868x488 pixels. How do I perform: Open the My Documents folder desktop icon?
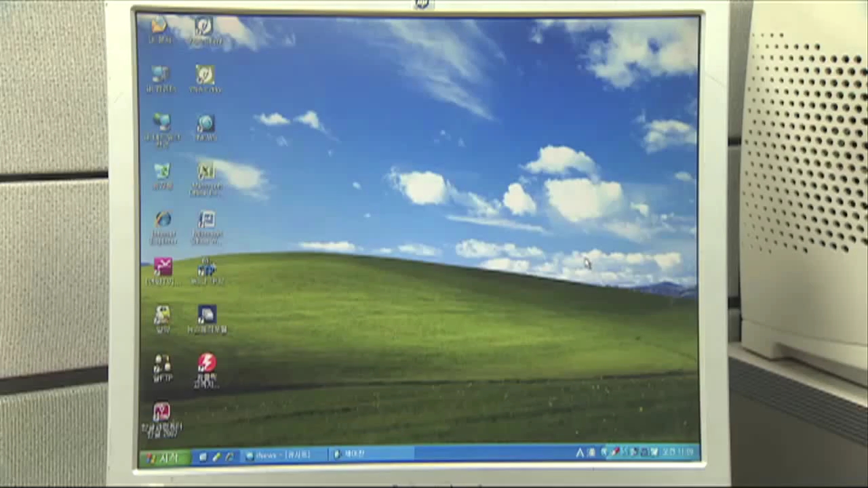[x=160, y=27]
